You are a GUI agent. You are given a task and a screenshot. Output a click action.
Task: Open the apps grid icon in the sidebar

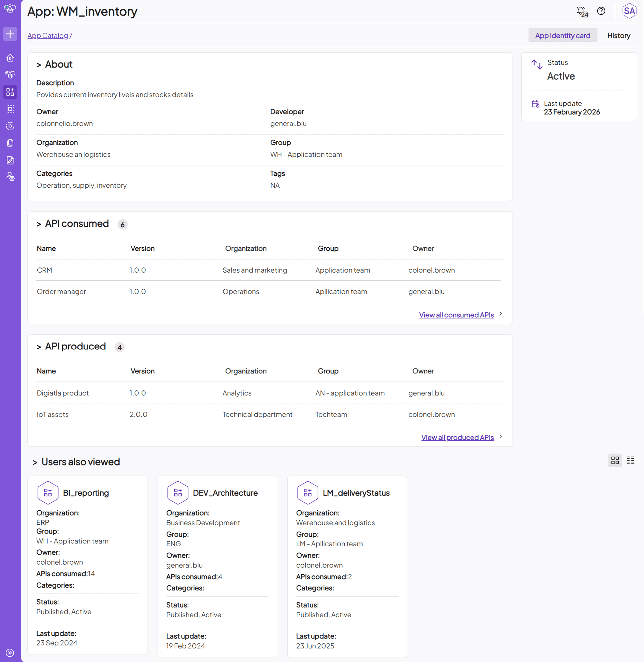click(x=10, y=92)
